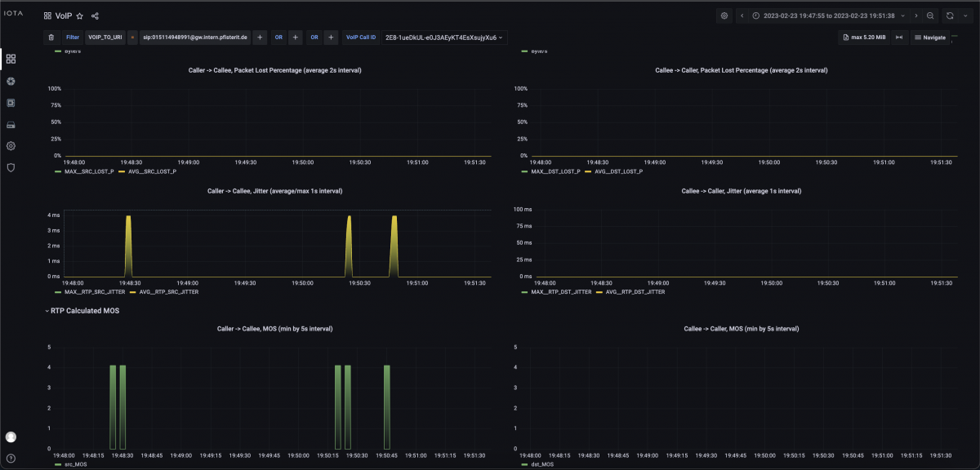The image size is (980, 470).
Task: Open the time range picker
Action: click(x=828, y=16)
